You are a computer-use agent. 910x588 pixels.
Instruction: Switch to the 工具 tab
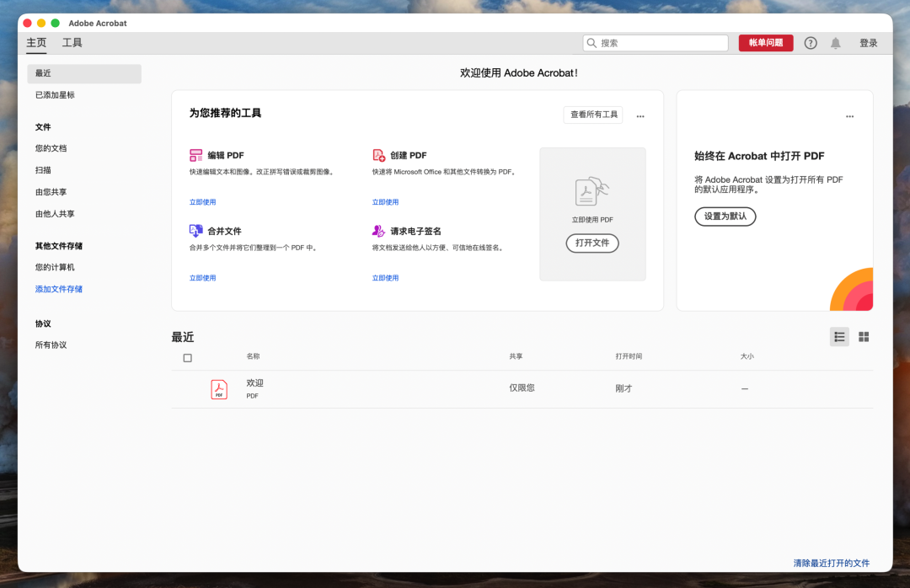72,42
